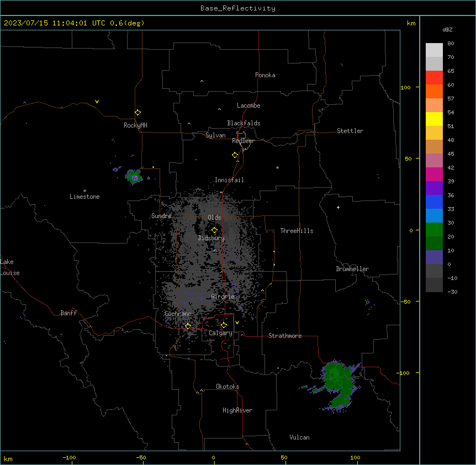476x465 pixels.
Task: Select the 10 dBZ slate purple swatch
Action: [x=434, y=257]
